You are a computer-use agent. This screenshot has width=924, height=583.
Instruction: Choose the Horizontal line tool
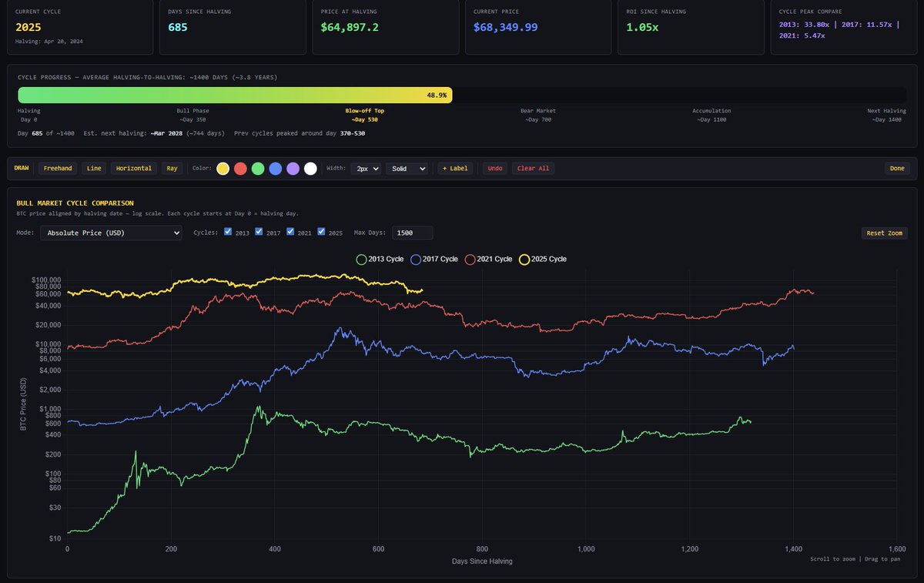(x=134, y=168)
